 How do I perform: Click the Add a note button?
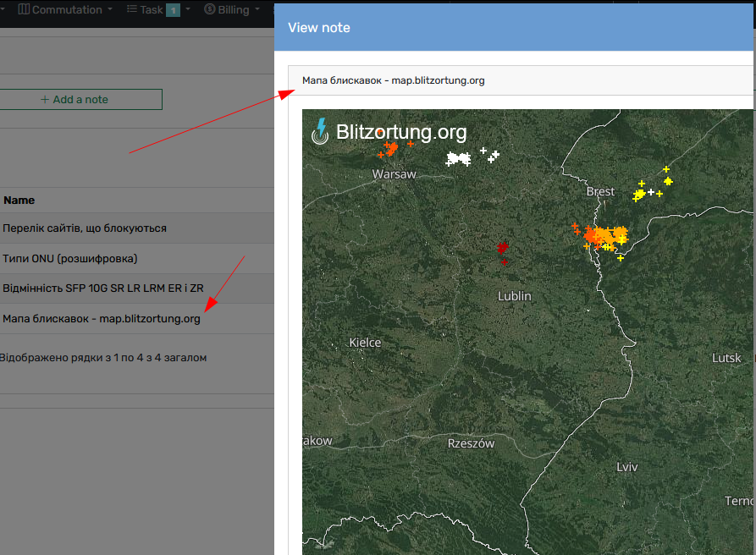pos(80,99)
